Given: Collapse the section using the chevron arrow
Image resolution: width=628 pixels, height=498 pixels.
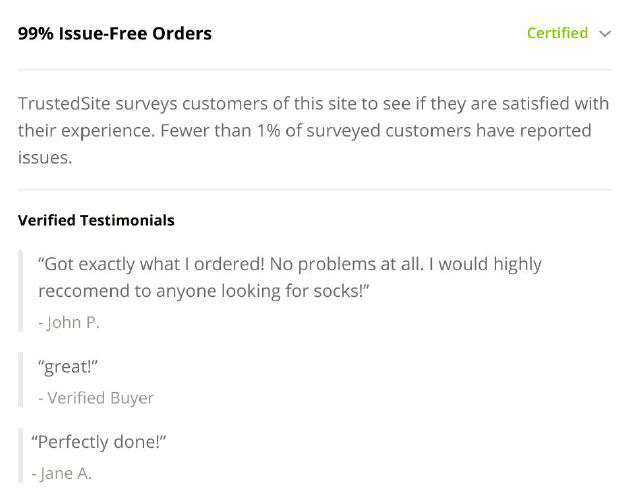Looking at the screenshot, I should point(604,34).
